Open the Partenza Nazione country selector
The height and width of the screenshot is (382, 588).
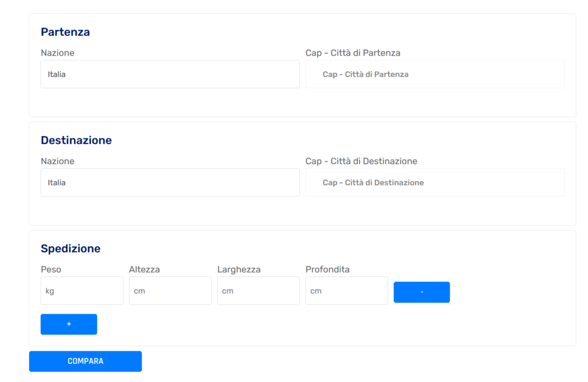tap(170, 75)
